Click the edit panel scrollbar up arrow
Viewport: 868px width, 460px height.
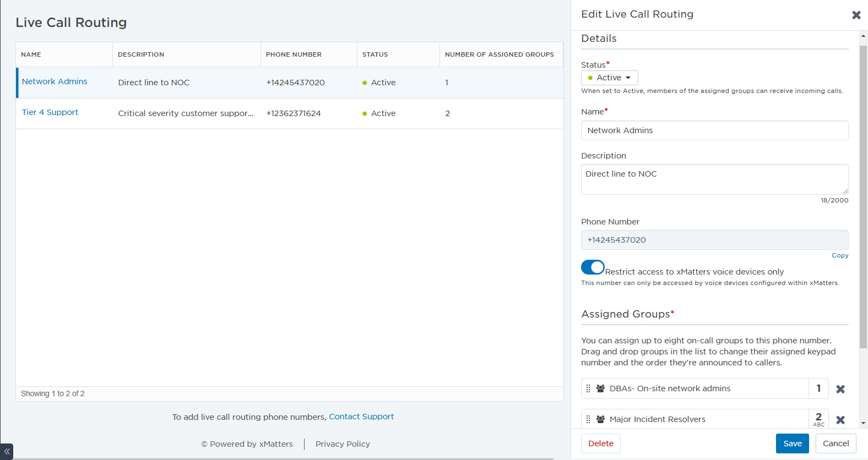click(x=863, y=36)
